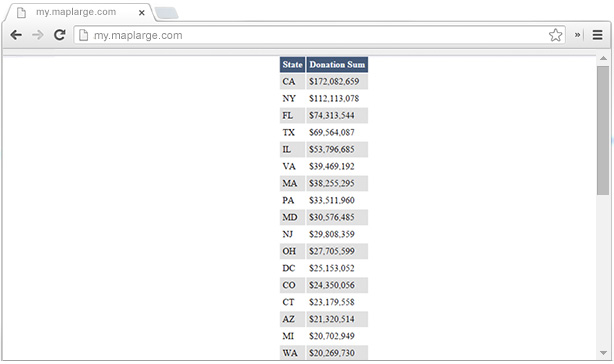Click the forward navigation arrow

(x=38, y=35)
